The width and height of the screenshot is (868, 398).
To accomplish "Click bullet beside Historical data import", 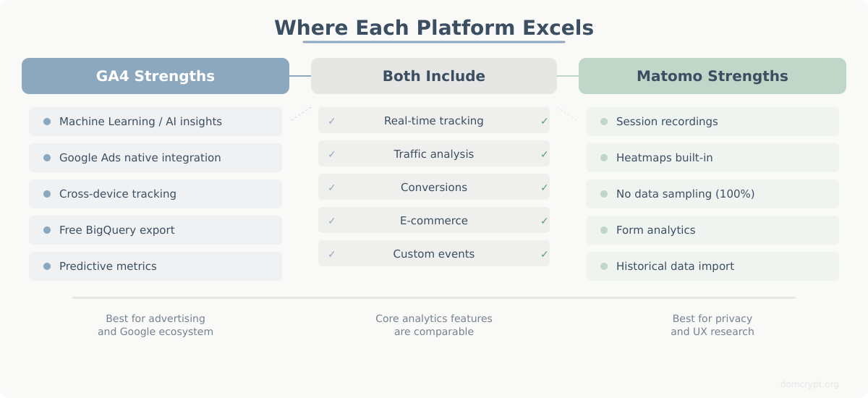I will 604,266.
